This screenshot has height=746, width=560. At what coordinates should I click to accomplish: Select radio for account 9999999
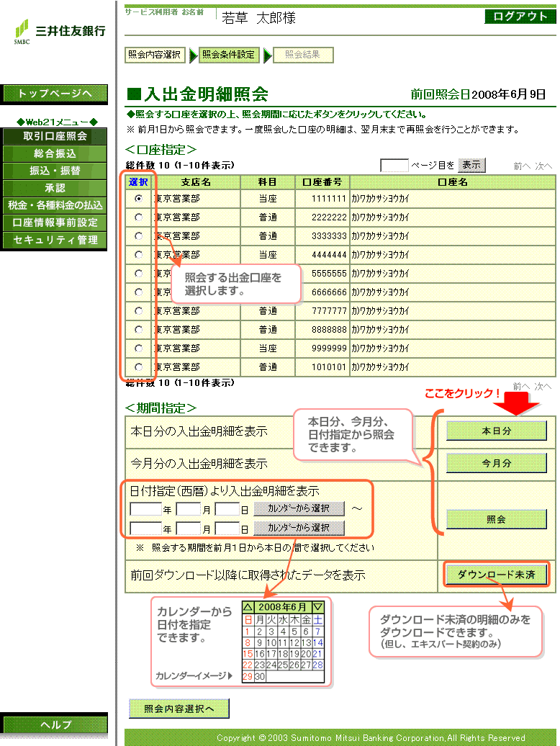point(139,349)
